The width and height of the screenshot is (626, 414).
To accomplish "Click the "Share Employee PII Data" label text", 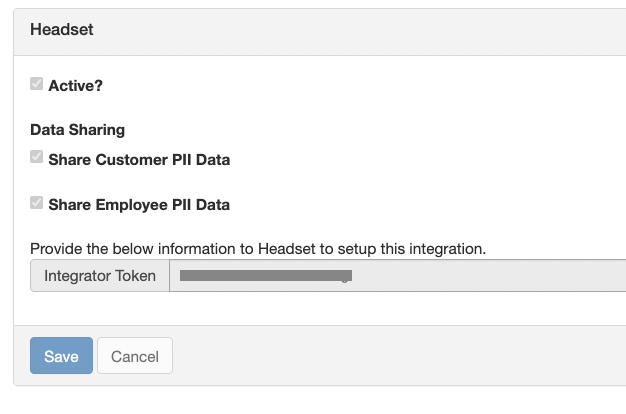I will click(139, 205).
